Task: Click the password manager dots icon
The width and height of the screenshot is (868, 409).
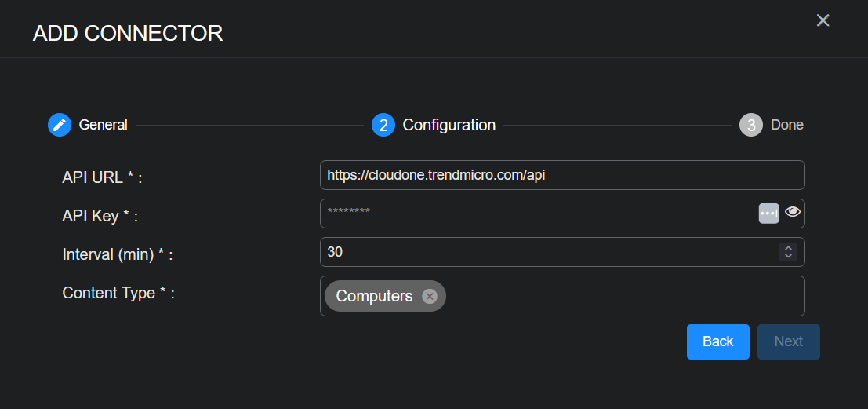Action: [768, 213]
